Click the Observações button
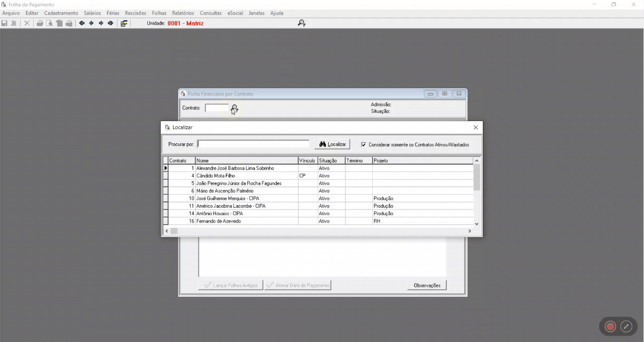This screenshot has width=644, height=342. [427, 285]
